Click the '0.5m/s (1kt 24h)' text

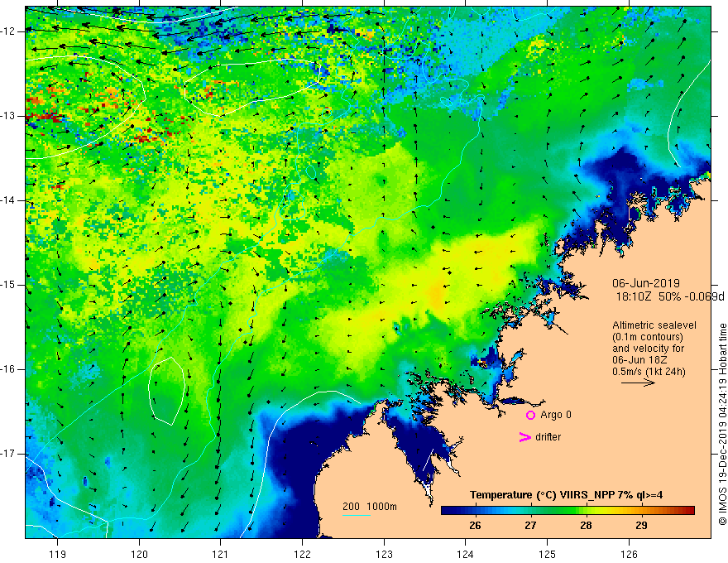(649, 372)
